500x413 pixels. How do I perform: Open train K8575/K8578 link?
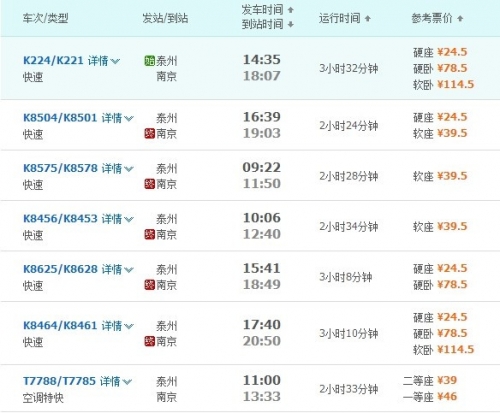point(60,168)
